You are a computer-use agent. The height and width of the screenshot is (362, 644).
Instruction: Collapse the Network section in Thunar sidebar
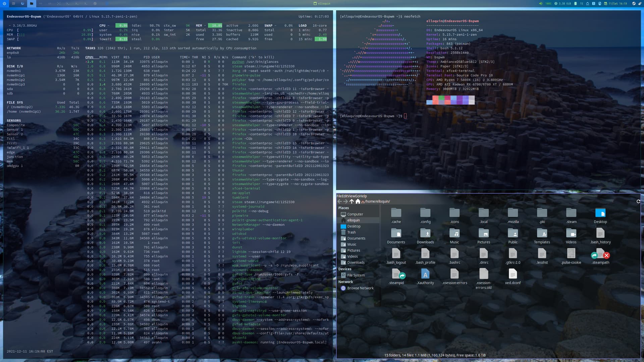pyautogui.click(x=345, y=282)
